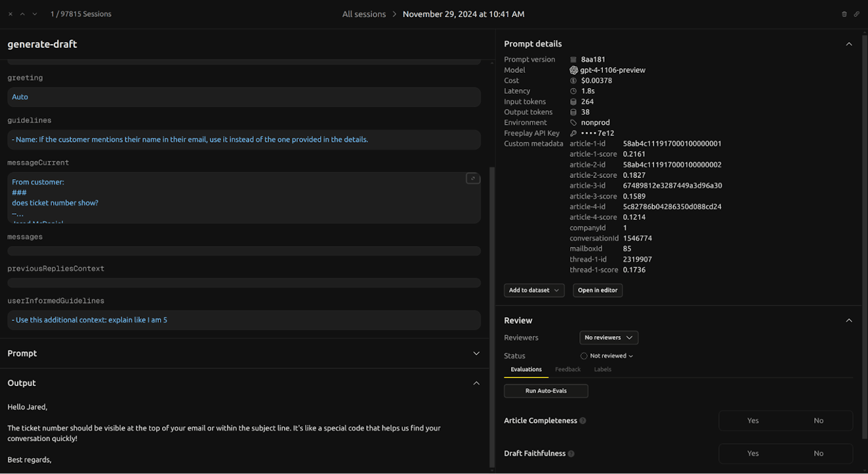Viewport: 868px width, 474px height.
Task: Click the icon button in the messageCurrent field corner
Action: (x=472, y=179)
